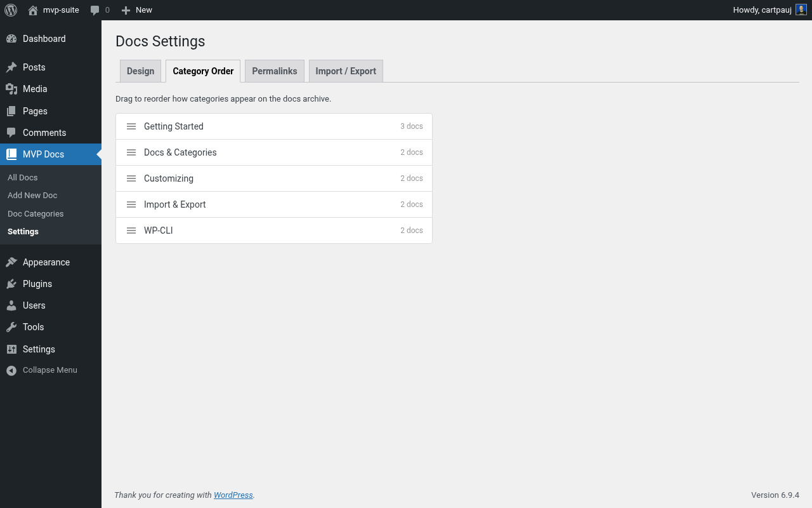Click the cartpauj avatar in the admin bar
This screenshot has height=508, width=812.
[x=801, y=10]
